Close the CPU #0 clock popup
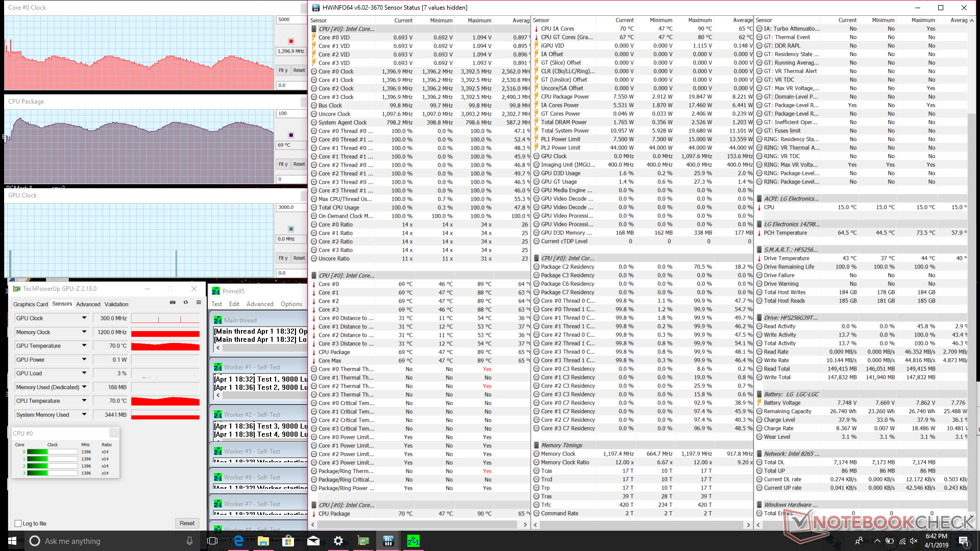The image size is (980, 551). point(114,433)
